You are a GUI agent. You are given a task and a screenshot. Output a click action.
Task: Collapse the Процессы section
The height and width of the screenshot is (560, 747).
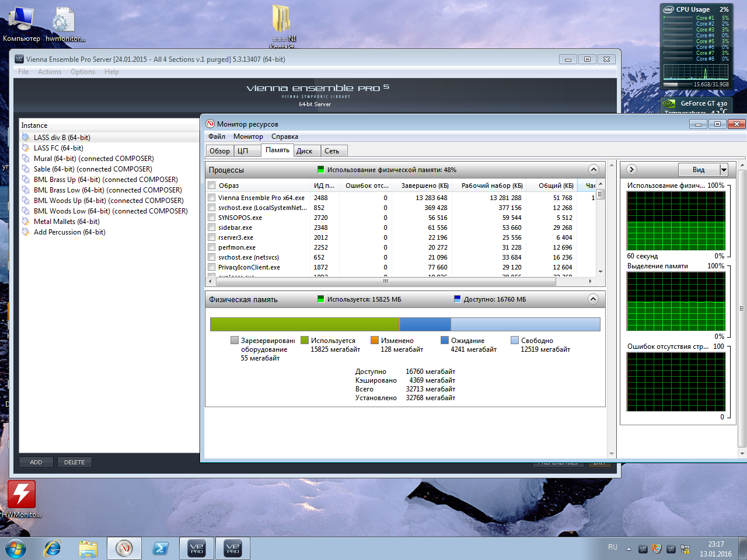(x=594, y=170)
